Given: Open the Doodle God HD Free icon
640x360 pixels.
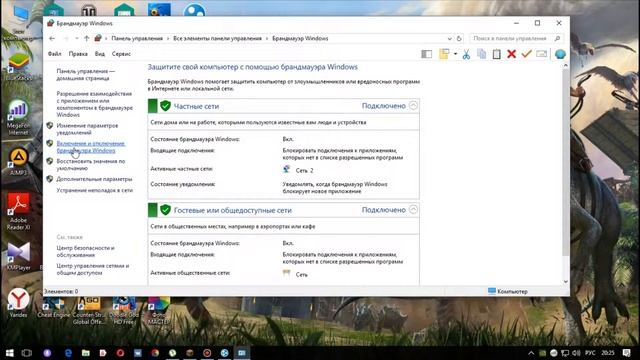Looking at the screenshot, I should (x=124, y=311).
